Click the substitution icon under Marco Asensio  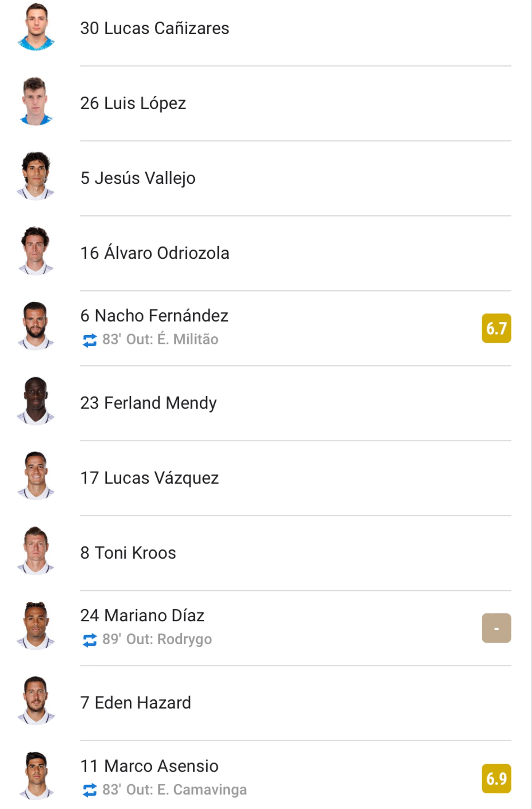coord(90,790)
